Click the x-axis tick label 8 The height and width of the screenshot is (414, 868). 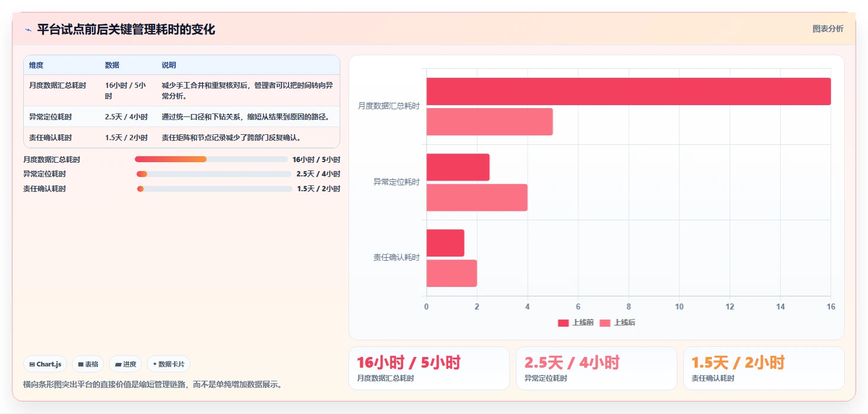coord(629,307)
